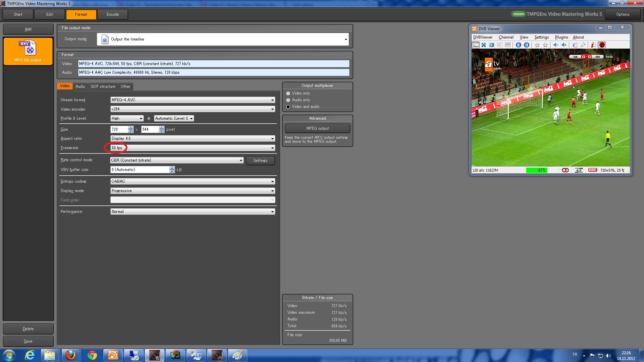
Task: Click the blue next channel arrow
Action: click(x=527, y=45)
